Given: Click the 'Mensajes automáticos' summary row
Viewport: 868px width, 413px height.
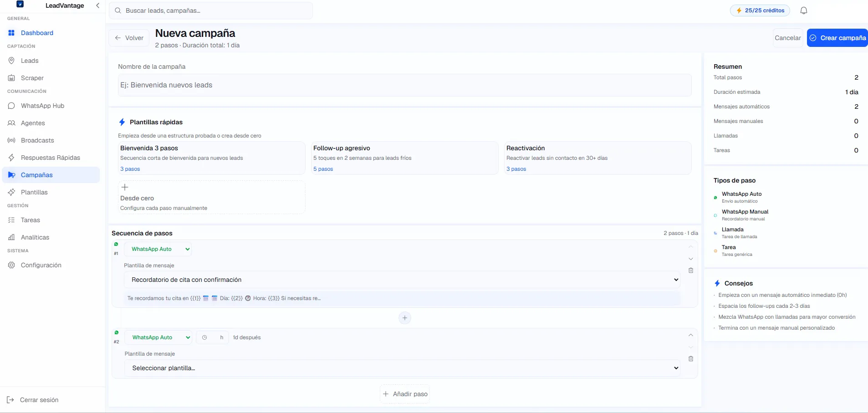Looking at the screenshot, I should (x=786, y=107).
